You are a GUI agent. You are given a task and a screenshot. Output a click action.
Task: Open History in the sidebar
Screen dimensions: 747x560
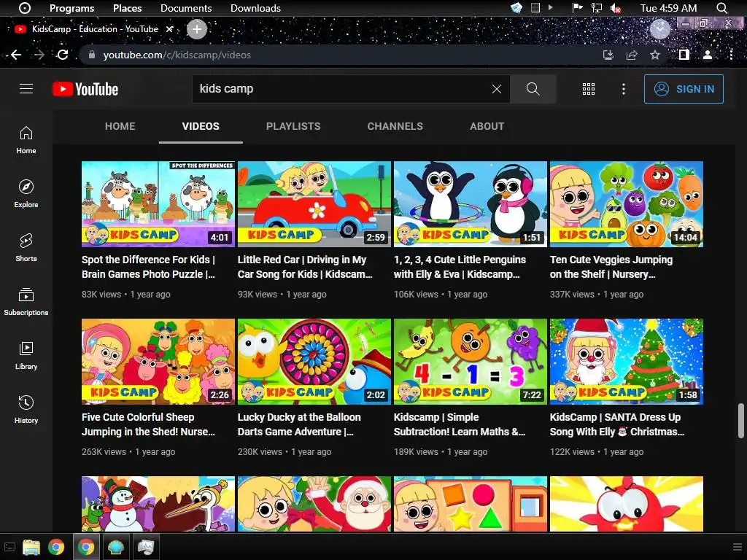26,410
